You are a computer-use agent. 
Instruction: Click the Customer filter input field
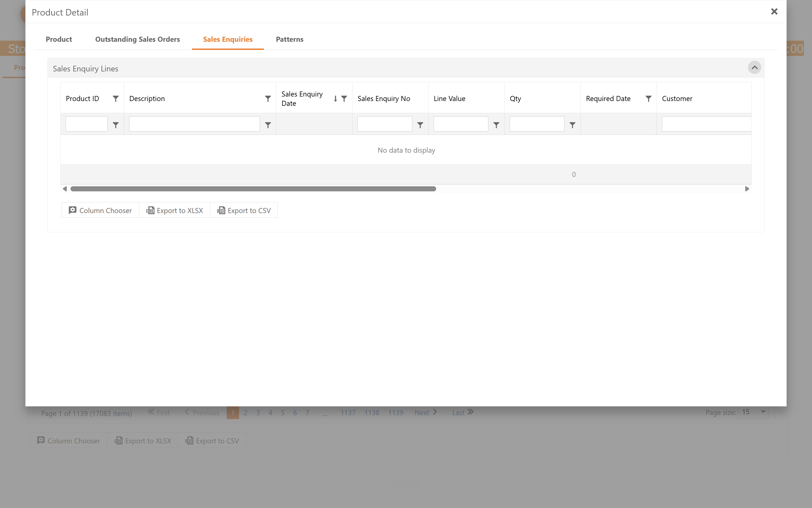click(707, 124)
